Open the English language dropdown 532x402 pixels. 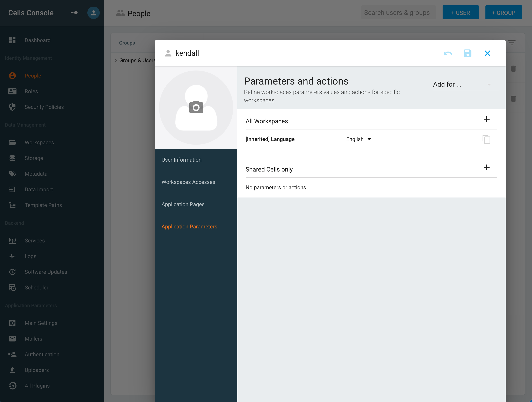click(x=358, y=139)
